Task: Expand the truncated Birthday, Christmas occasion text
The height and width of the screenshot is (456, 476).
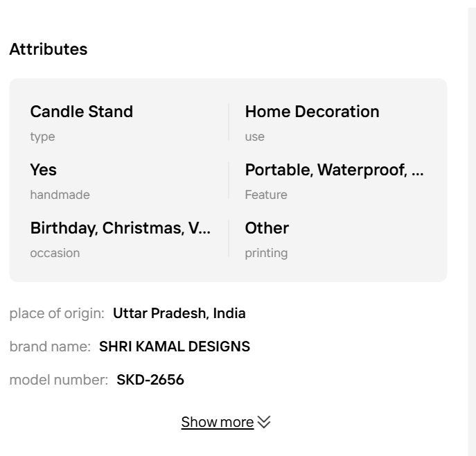Action: (121, 228)
